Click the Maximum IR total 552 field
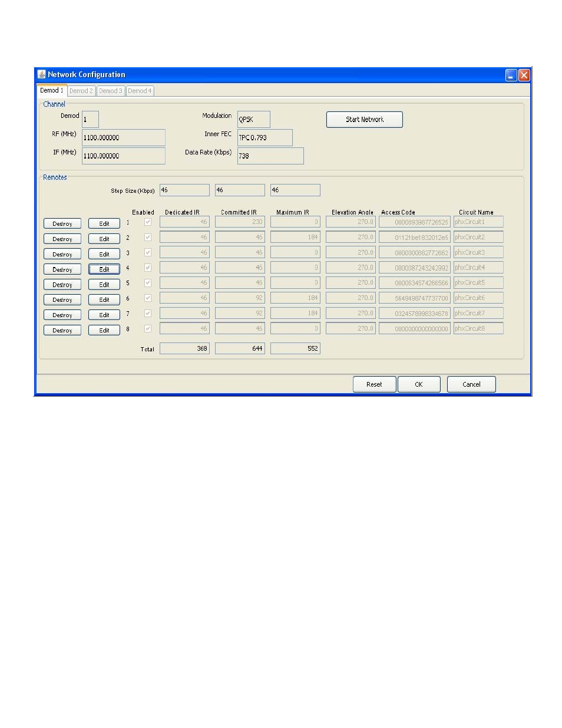The image size is (562, 728). pyautogui.click(x=295, y=348)
